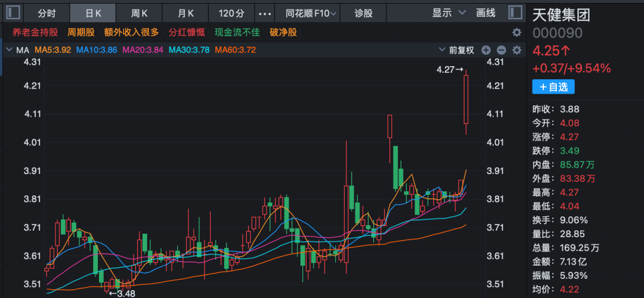
Task: Add stock via the 自选 button
Action: click(x=553, y=87)
